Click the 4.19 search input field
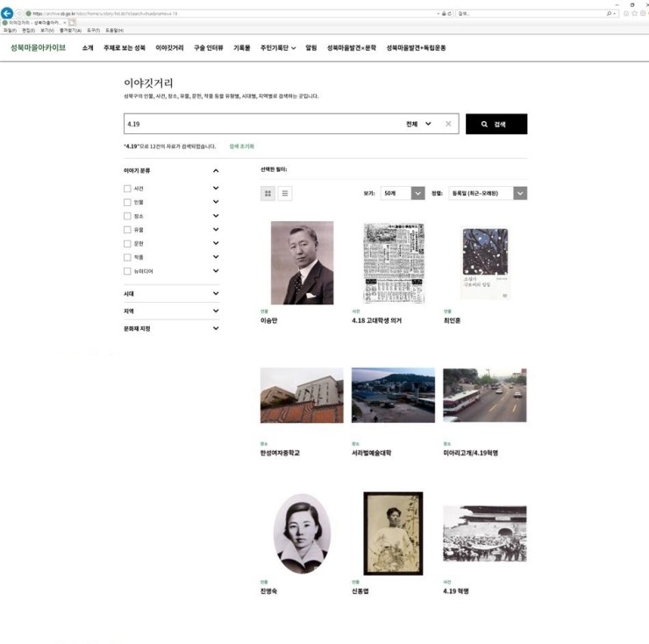 click(263, 124)
